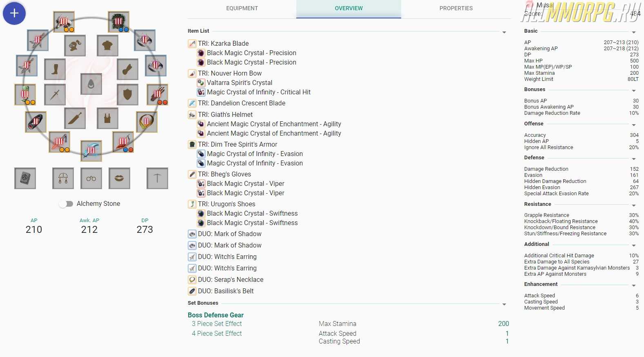Image resolution: width=644 pixels, height=357 pixels.
Task: Collapse the Resistance stats section
Action: (x=633, y=205)
